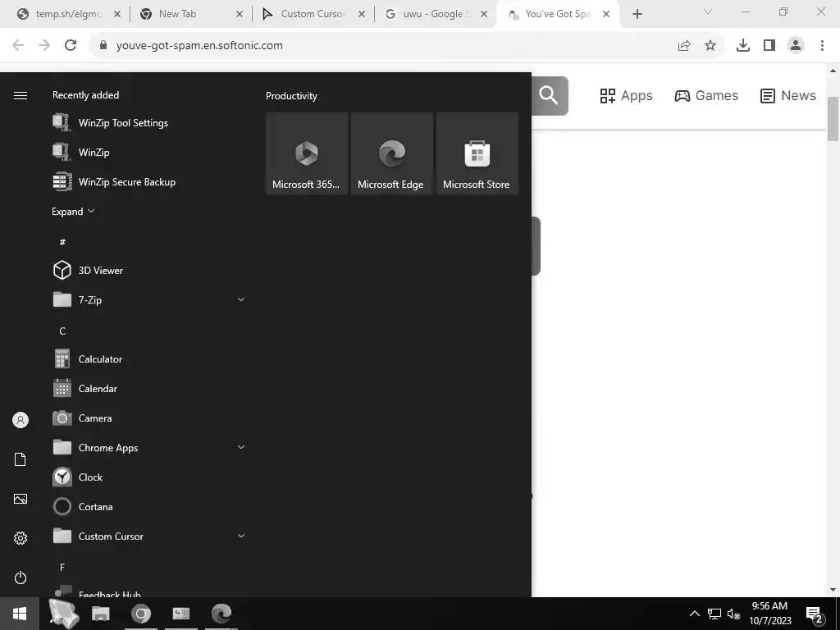Open the Microsoft 365 tile
The width and height of the screenshot is (840, 630).
point(307,153)
